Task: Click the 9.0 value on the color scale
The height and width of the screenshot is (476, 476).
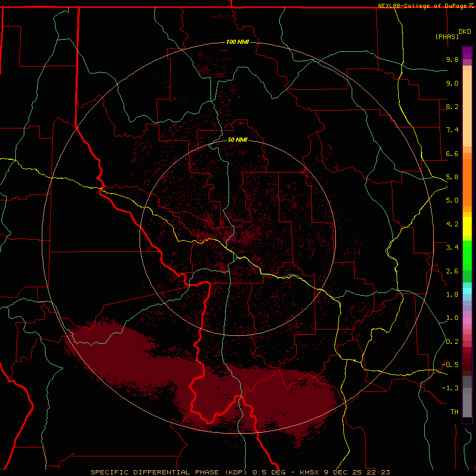Action: (x=452, y=83)
